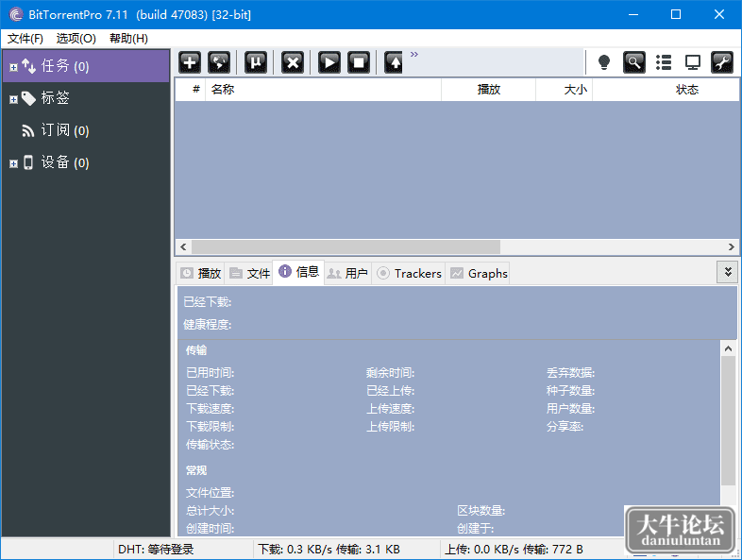Click the Create New Torrent icon
The height and width of the screenshot is (560, 742).
[256, 62]
